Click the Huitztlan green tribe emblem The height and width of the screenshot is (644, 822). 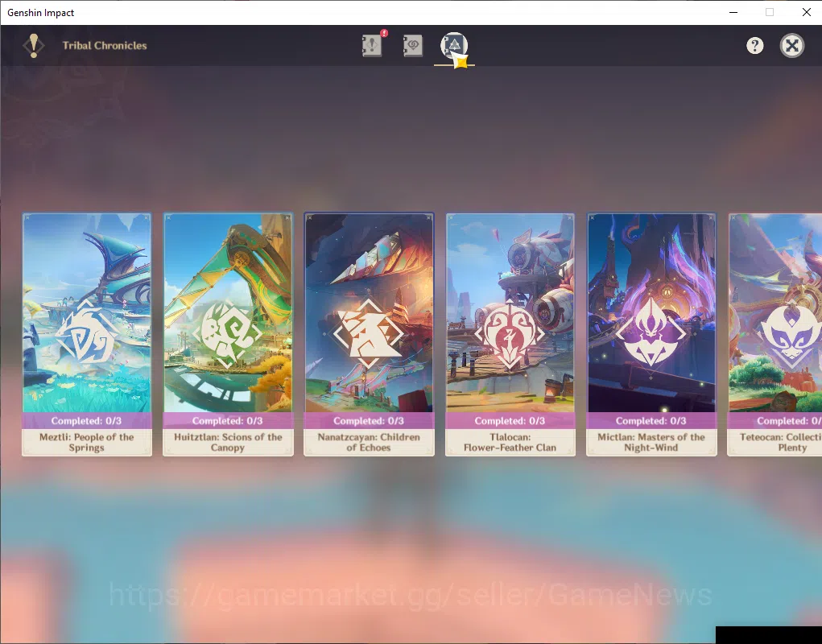coord(228,334)
